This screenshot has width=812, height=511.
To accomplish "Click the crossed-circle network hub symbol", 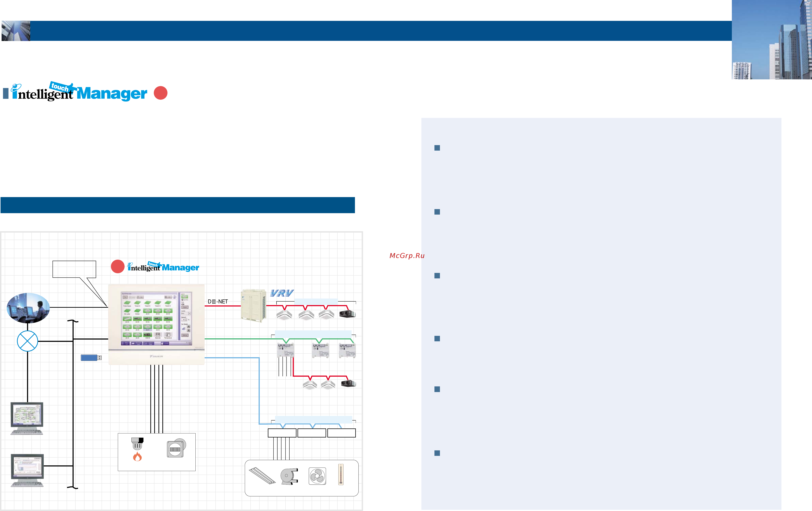I will click(27, 341).
